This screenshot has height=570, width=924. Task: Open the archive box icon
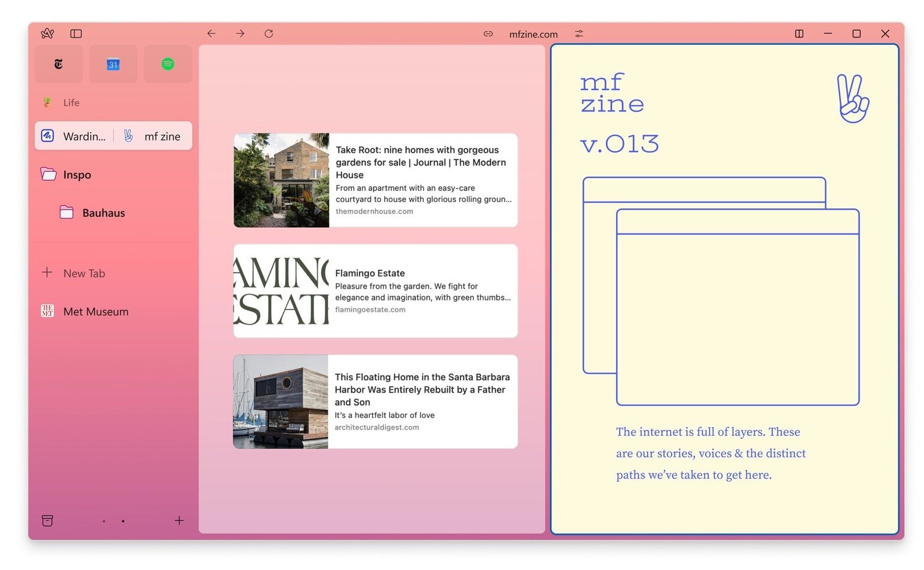click(x=48, y=521)
